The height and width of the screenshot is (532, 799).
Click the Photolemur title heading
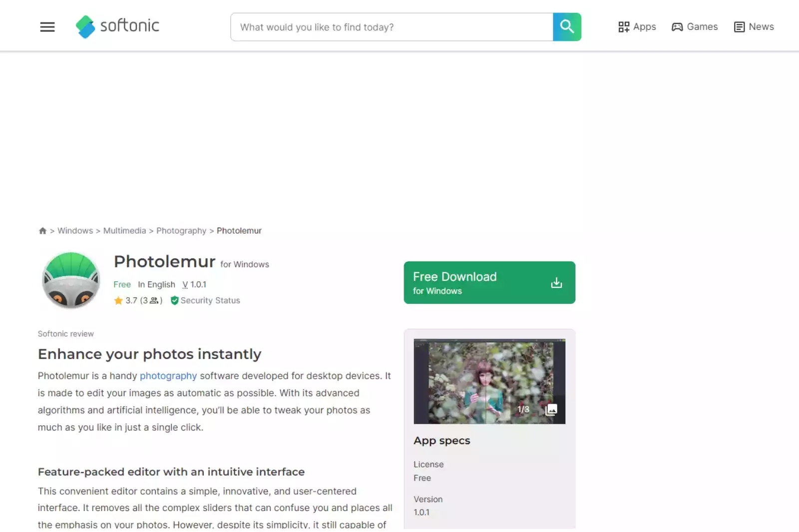[x=165, y=262]
